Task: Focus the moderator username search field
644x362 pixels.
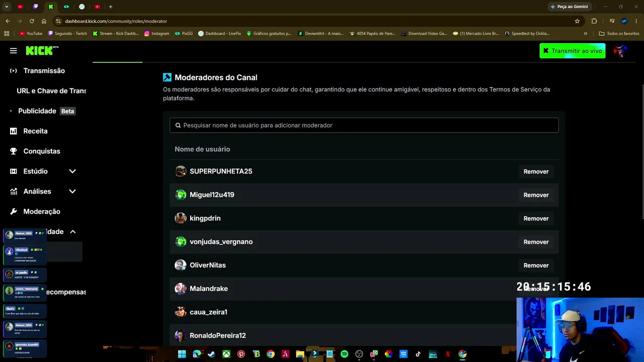Action: 364,125
